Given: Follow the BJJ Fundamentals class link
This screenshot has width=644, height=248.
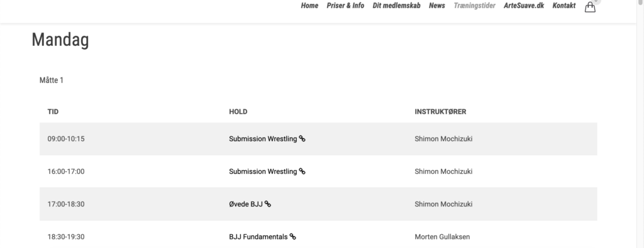Looking at the screenshot, I should [258, 237].
